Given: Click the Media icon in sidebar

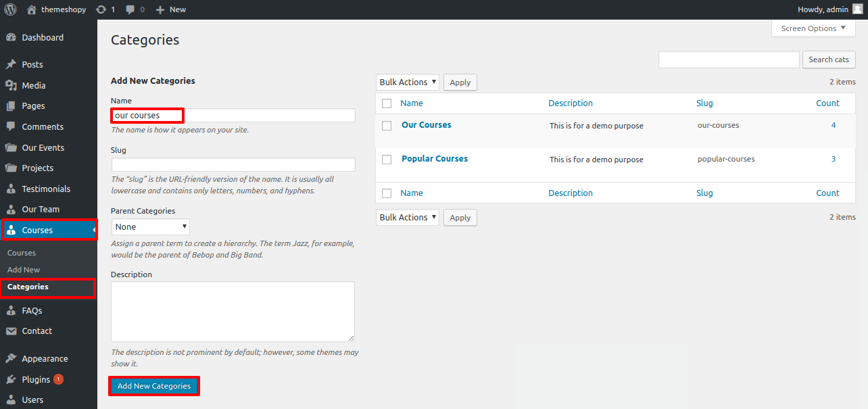Looking at the screenshot, I should pyautogui.click(x=11, y=85).
